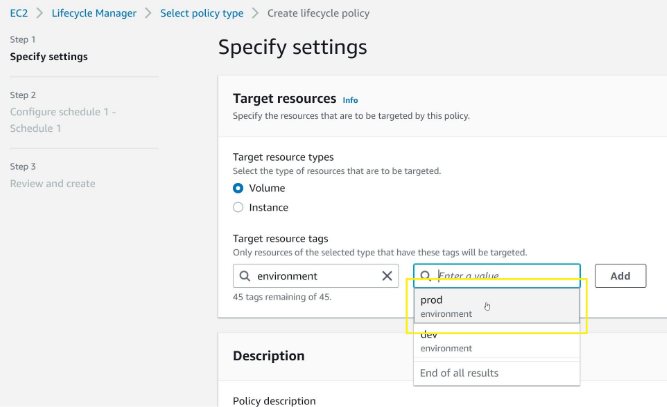This screenshot has height=407, width=667.
Task: Select the Volume radio button
Action: 238,188
